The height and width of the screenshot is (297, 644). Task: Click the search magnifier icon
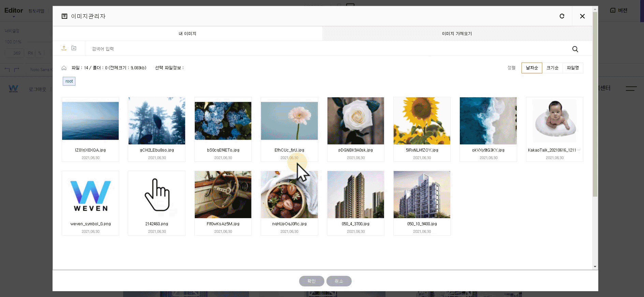[575, 49]
